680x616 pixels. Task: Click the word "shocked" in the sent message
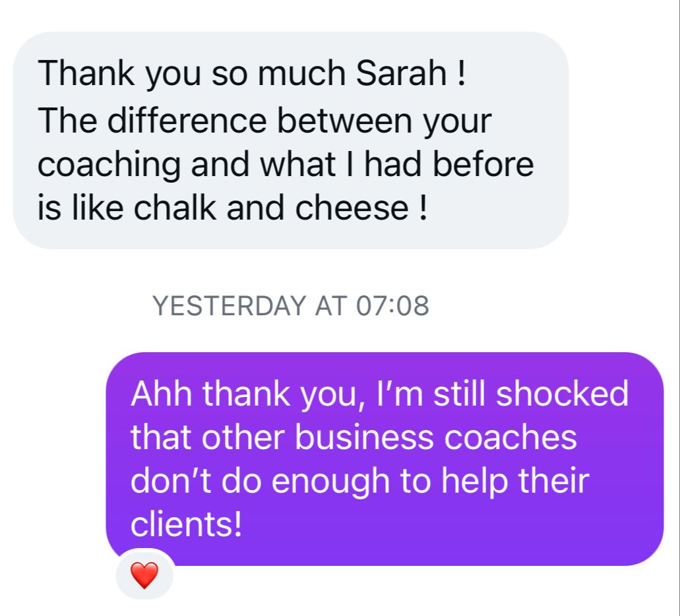pos(562,394)
